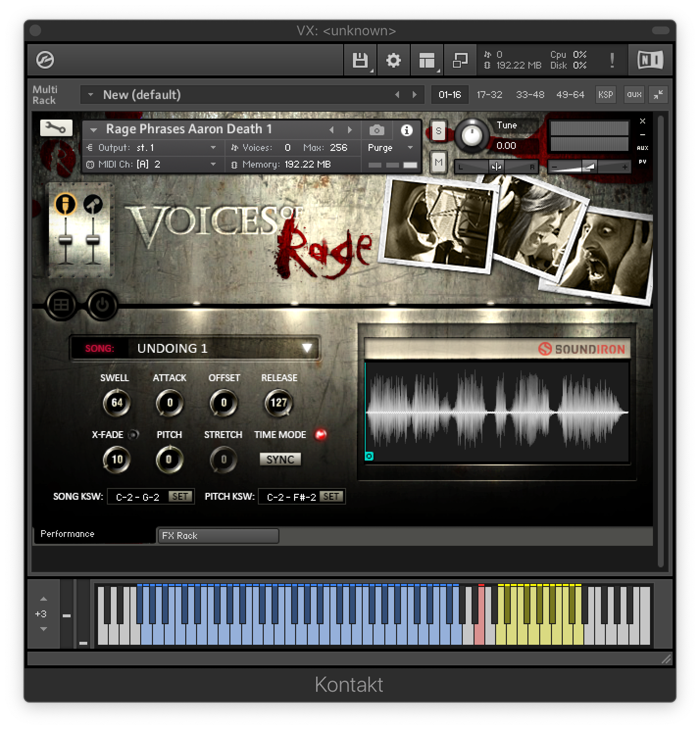This screenshot has height=730, width=700.
Task: Open the Kontakt browser logo icon
Action: click(45, 60)
